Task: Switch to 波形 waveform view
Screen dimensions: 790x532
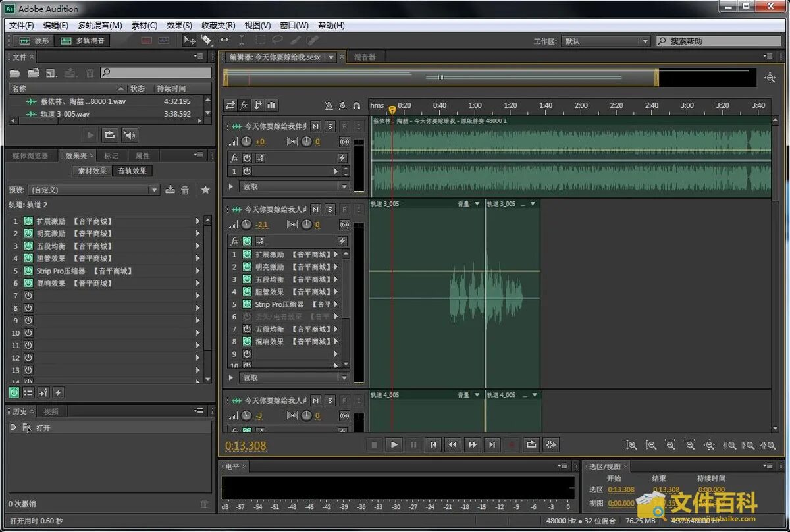Action: pyautogui.click(x=34, y=41)
